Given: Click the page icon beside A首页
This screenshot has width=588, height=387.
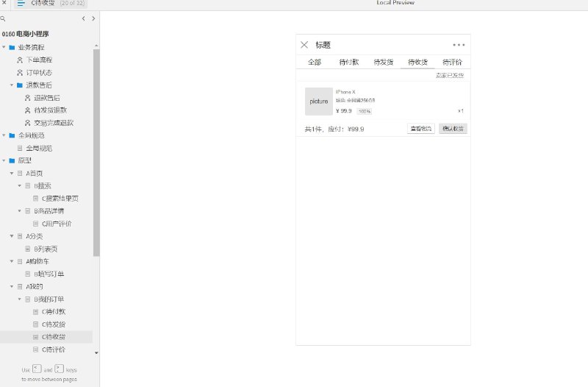Looking at the screenshot, I should (x=20, y=174).
